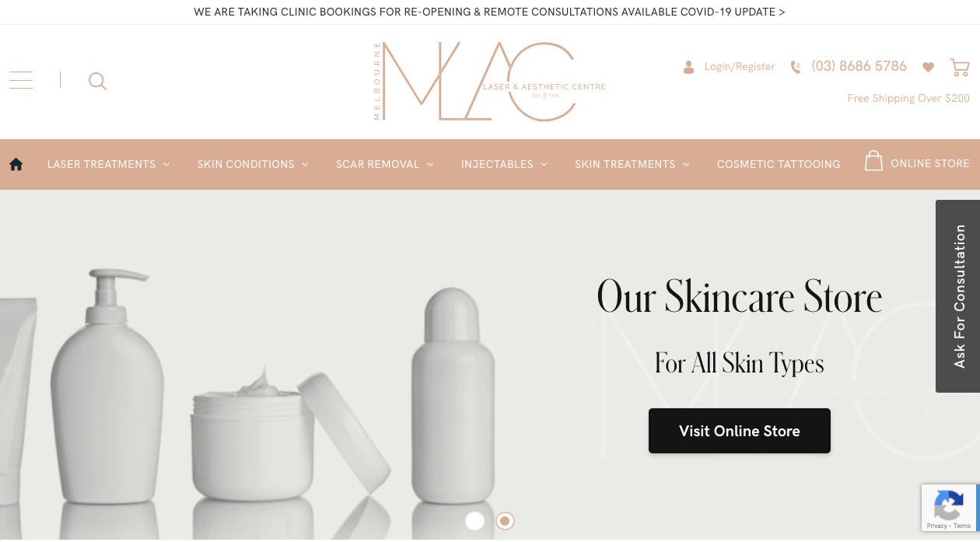Click the COVID-19 update announcement banner
This screenshot has width=980, height=542.
pos(489,12)
